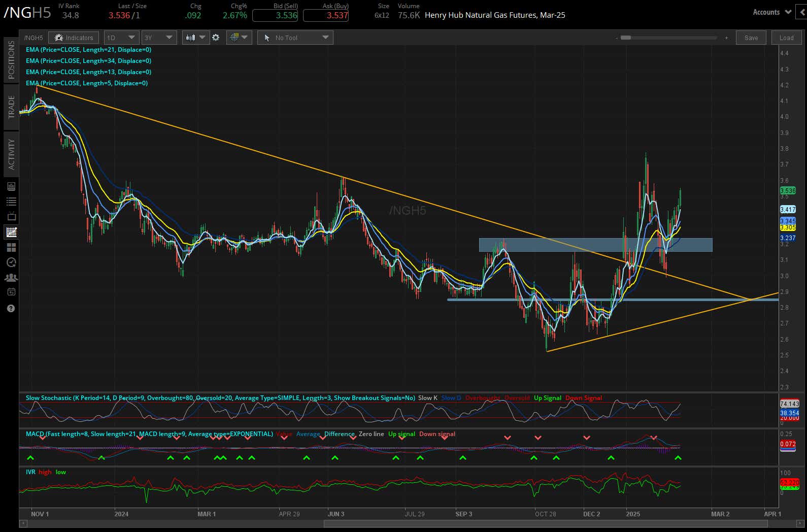Click the Save button

(x=751, y=38)
